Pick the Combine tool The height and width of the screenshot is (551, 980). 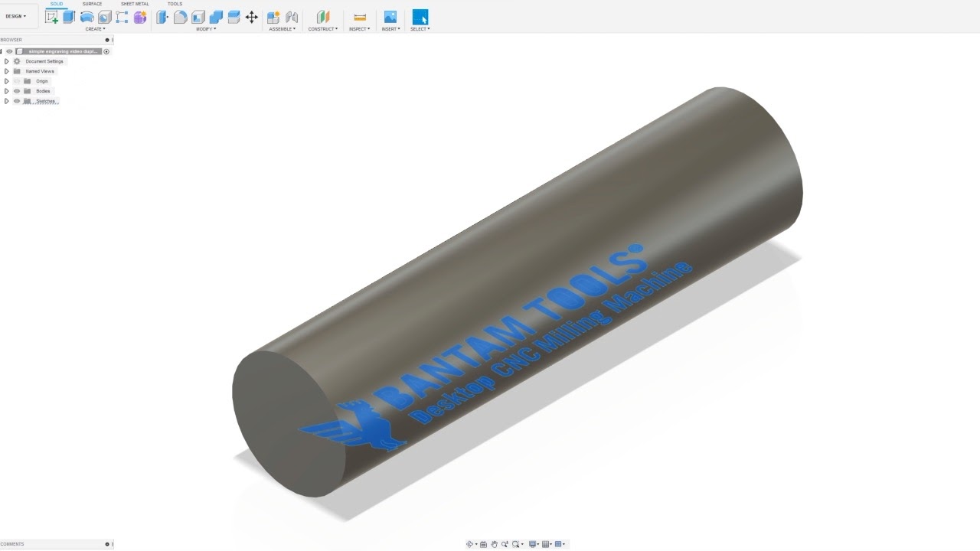click(216, 17)
